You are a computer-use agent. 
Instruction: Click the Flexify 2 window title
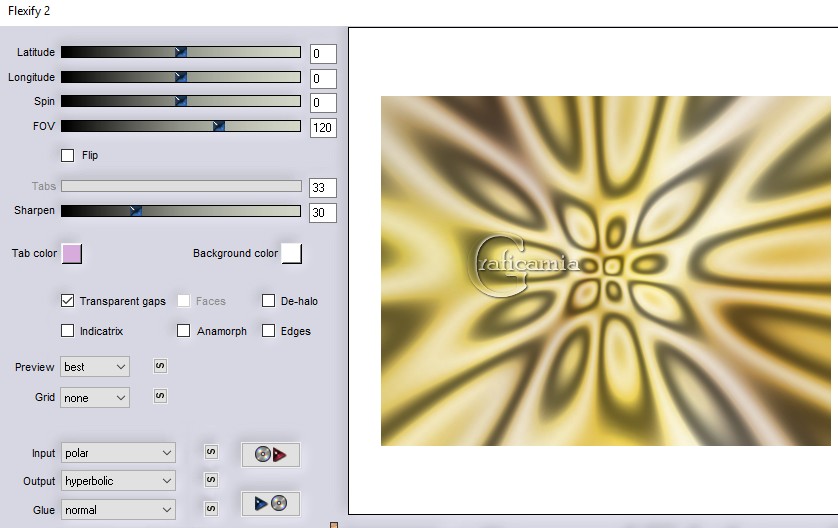coord(29,11)
